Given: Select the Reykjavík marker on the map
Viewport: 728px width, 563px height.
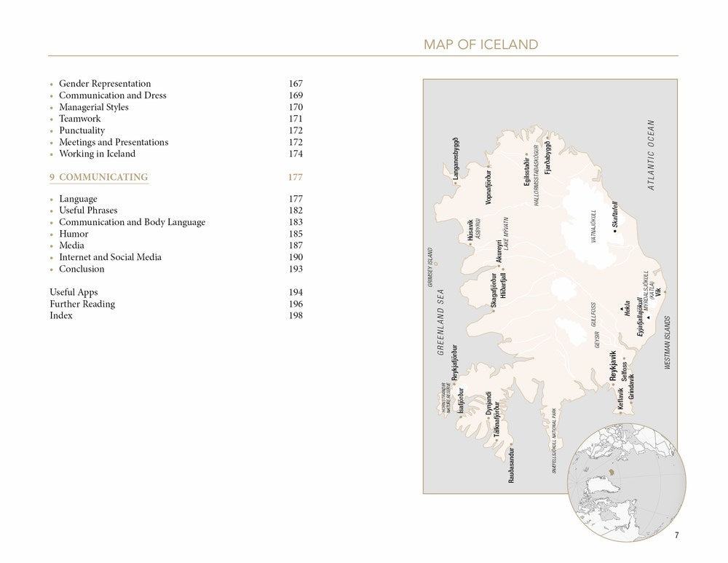Looking at the screenshot, I should [614, 385].
